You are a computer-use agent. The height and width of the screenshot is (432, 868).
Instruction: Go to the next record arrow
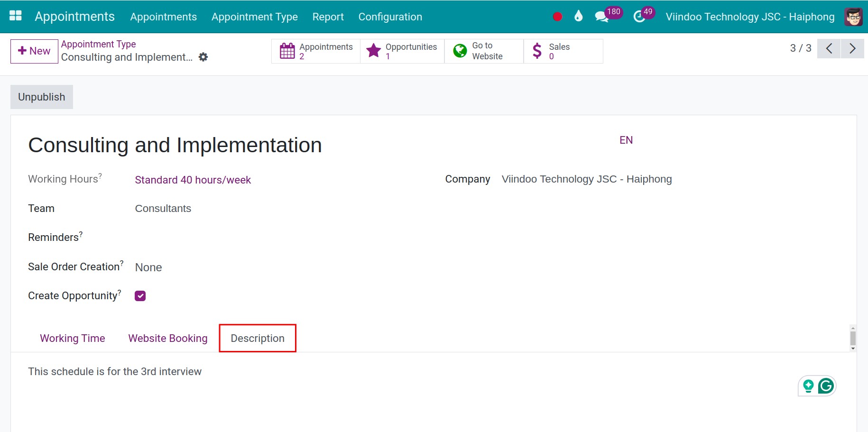click(x=852, y=48)
